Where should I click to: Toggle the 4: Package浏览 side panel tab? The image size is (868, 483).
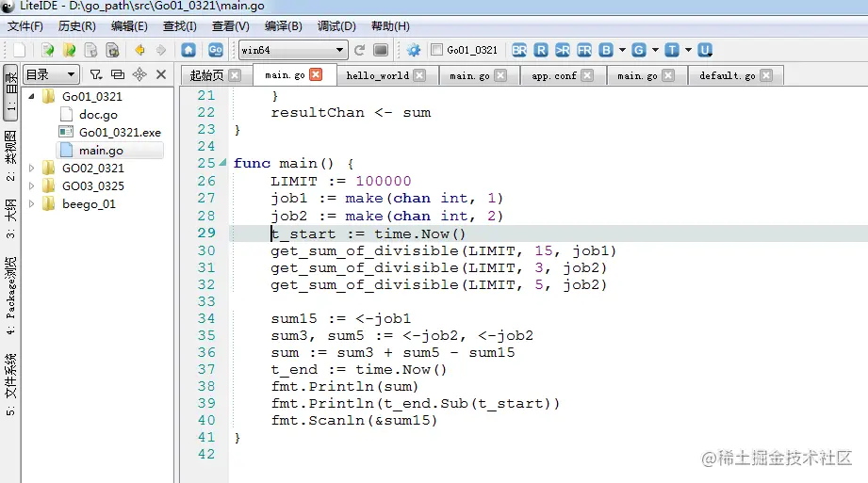click(10, 296)
